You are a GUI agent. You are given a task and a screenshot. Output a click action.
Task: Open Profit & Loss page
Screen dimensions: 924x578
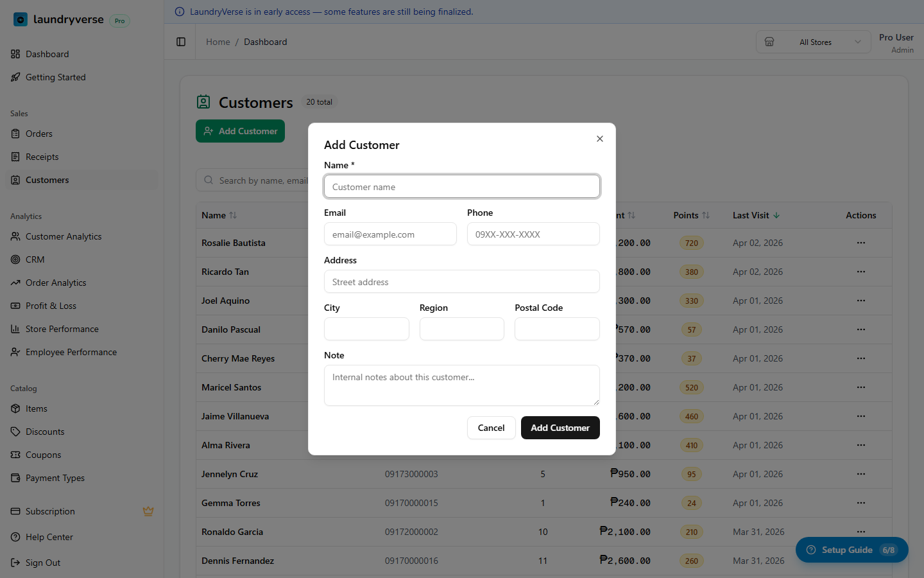point(51,306)
